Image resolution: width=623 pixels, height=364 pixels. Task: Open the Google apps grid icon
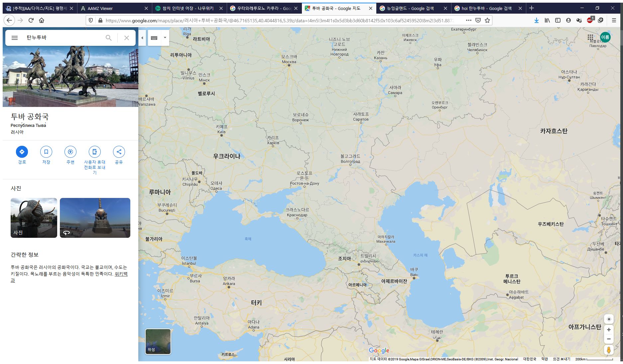point(590,37)
